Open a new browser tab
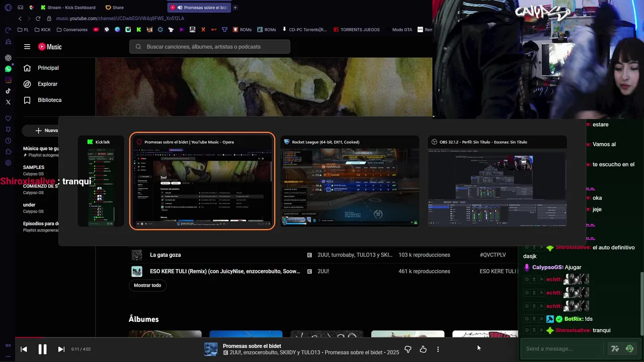The height and width of the screenshot is (362, 644). 235,8
